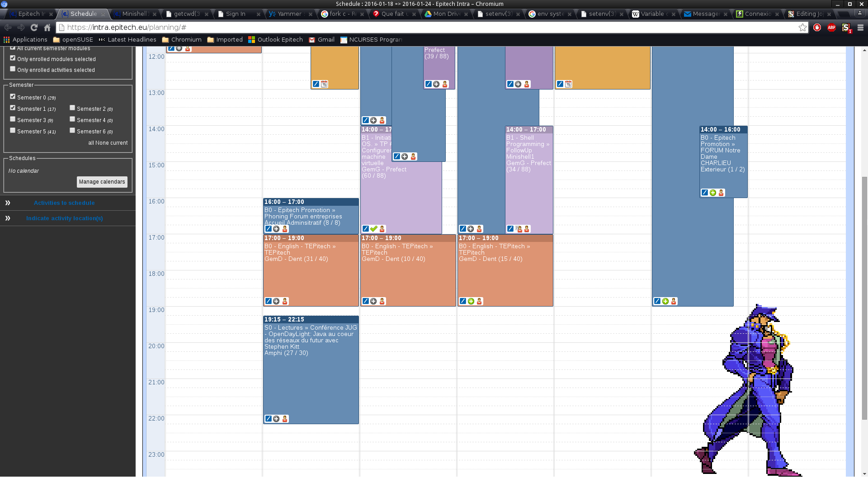Uncheck the Semester 1 checkbox
This screenshot has height=478, width=868.
13,108
